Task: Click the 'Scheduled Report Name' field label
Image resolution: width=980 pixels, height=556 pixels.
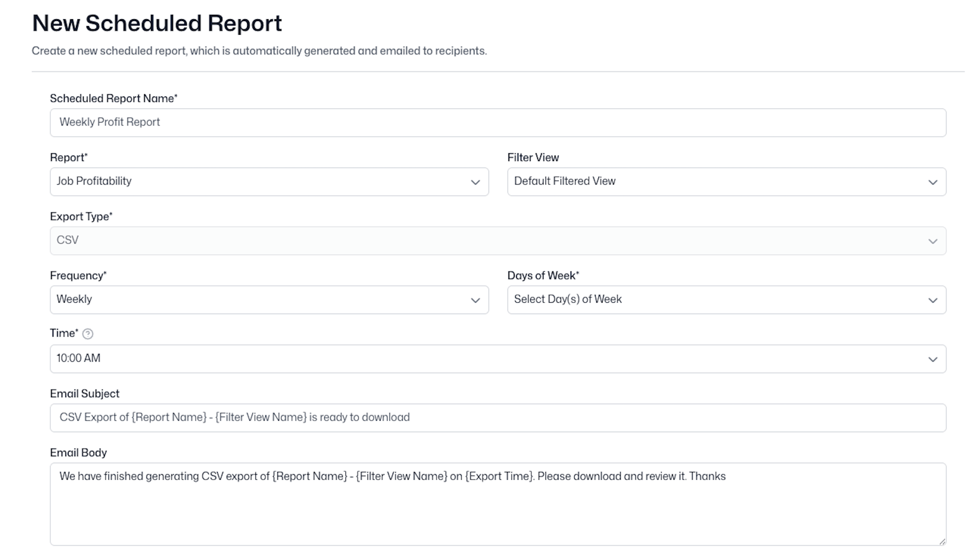Action: 113,98
